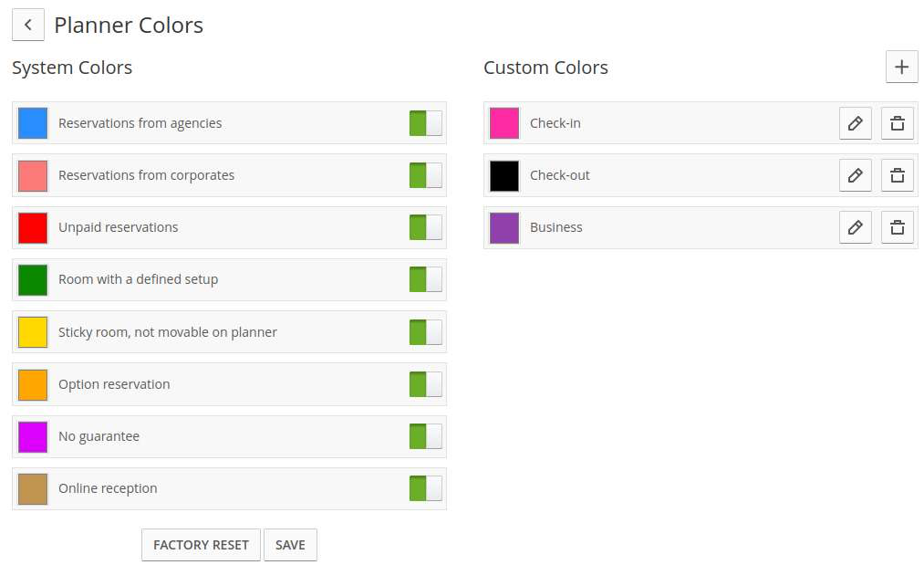924x565 pixels.
Task: Click the purple Business color swatch
Action: [504, 227]
